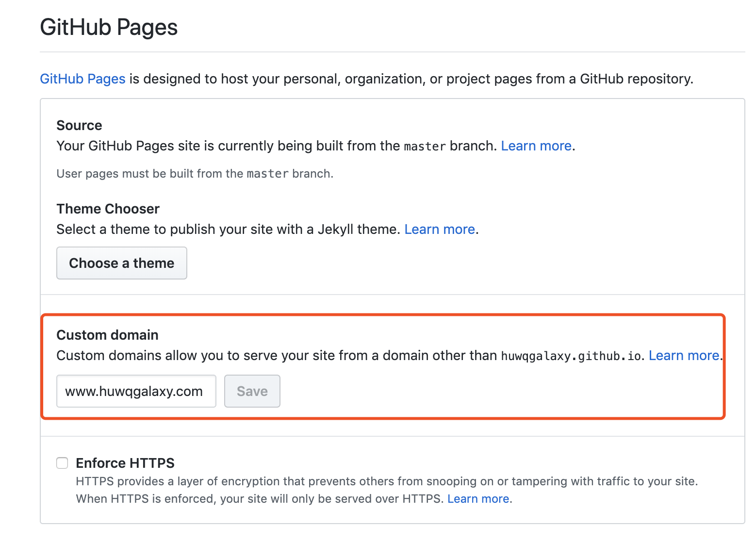
Task: Select the GitHub Pages page title
Action: (x=109, y=27)
